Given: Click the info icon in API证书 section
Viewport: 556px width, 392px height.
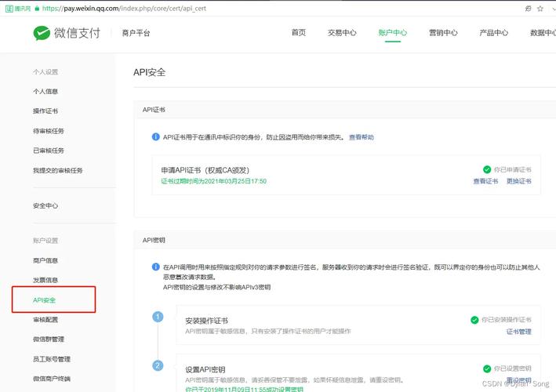Looking at the screenshot, I should click(x=156, y=137).
